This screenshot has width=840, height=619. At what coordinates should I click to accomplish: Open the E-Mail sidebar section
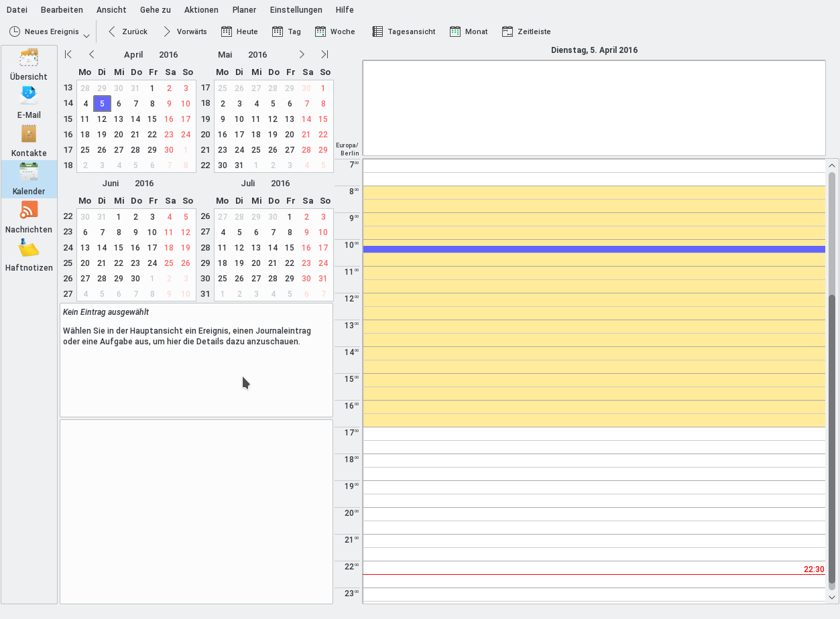pyautogui.click(x=29, y=102)
